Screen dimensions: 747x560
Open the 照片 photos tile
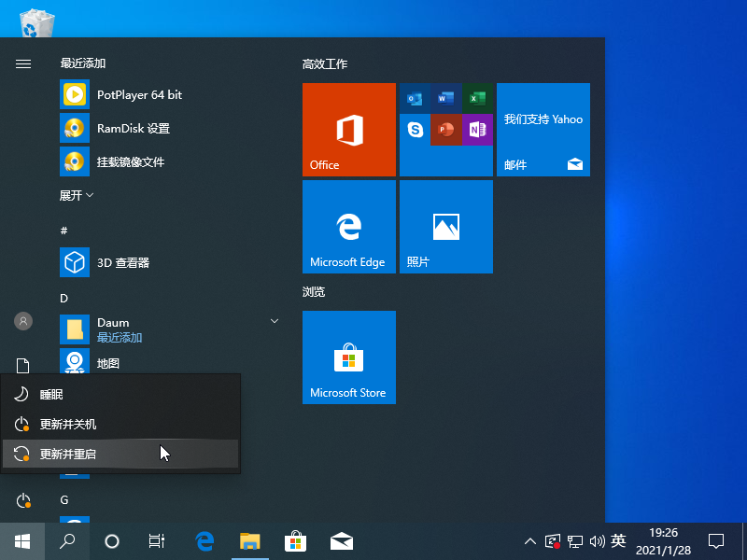coord(445,227)
